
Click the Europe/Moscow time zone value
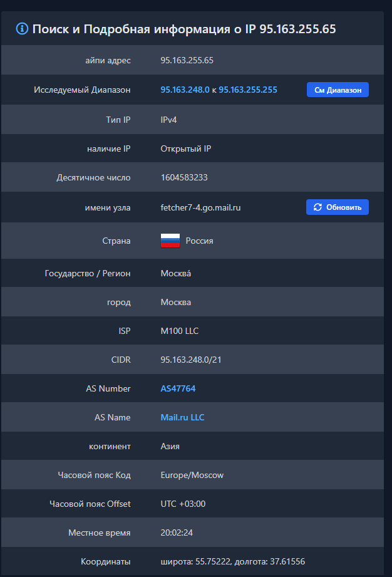[192, 475]
